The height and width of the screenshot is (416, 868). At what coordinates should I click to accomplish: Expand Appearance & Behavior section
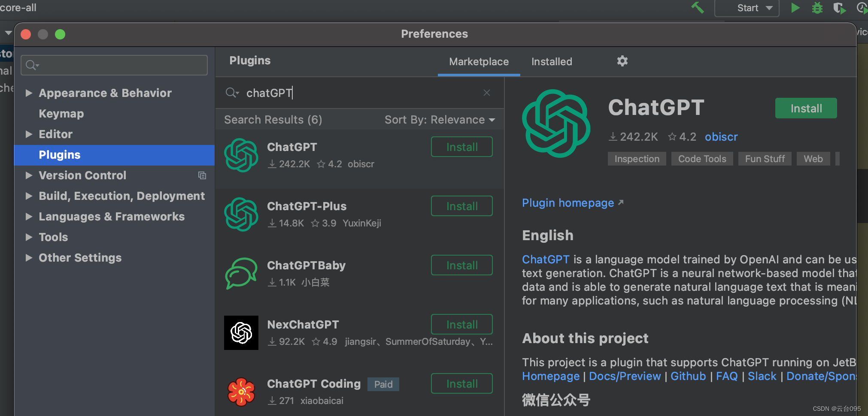[29, 93]
